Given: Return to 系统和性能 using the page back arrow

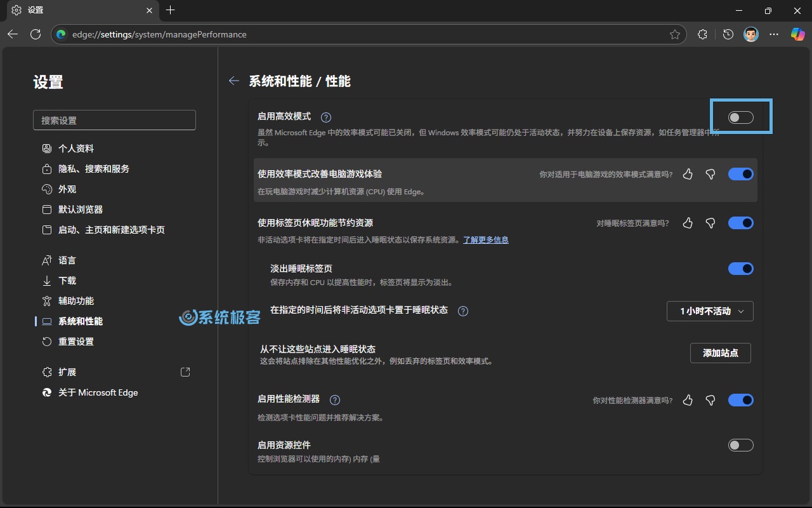Looking at the screenshot, I should tap(234, 81).
